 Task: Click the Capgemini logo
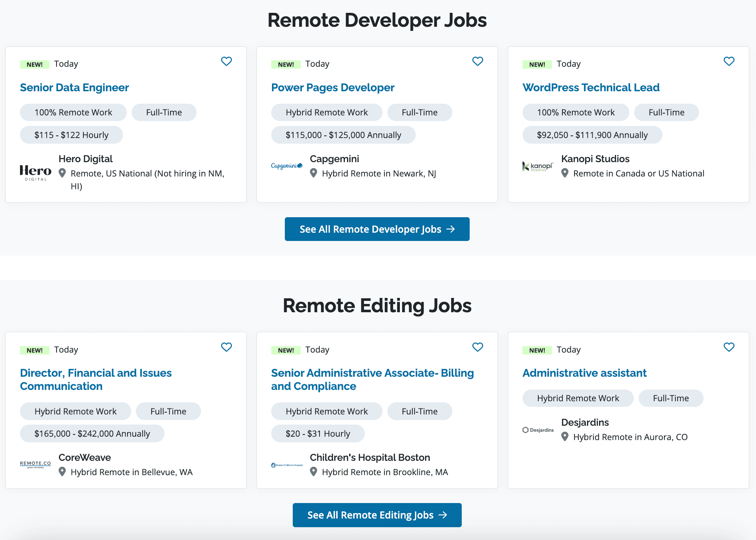tap(287, 166)
